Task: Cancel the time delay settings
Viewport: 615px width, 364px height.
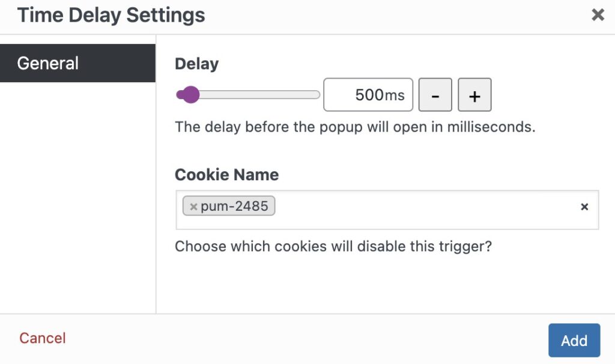Action: [43, 338]
